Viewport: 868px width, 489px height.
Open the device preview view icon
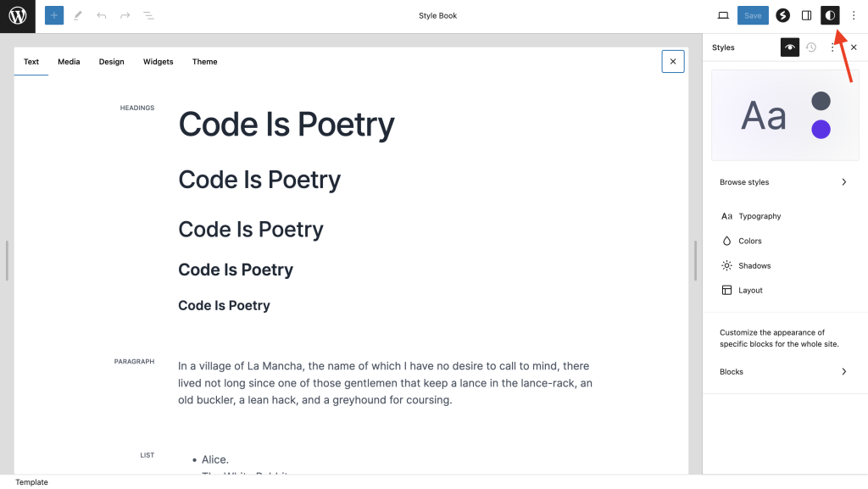pyautogui.click(x=723, y=15)
